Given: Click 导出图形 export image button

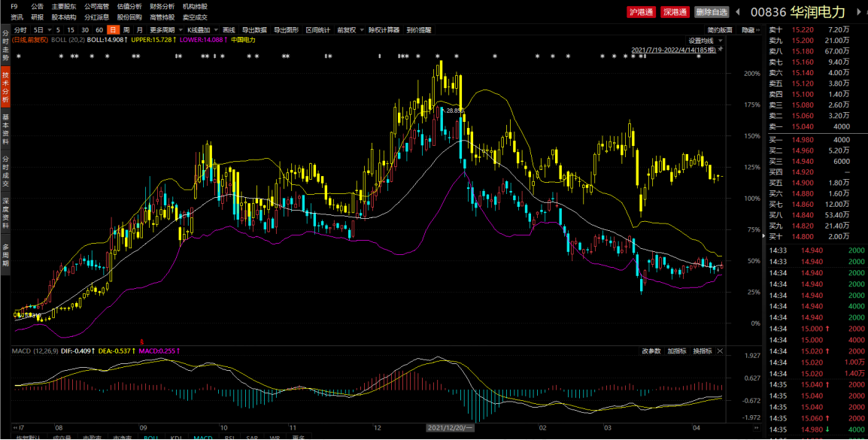Looking at the screenshot, I should (x=286, y=30).
